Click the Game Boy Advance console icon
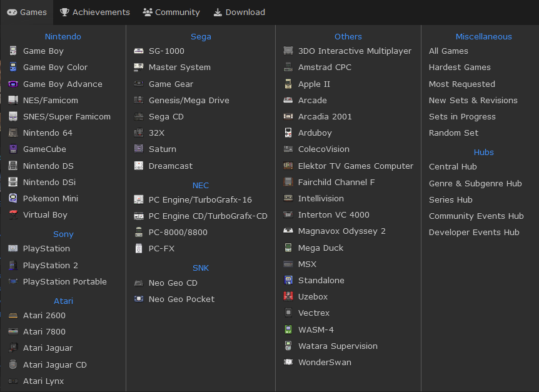539x392 pixels. click(13, 84)
